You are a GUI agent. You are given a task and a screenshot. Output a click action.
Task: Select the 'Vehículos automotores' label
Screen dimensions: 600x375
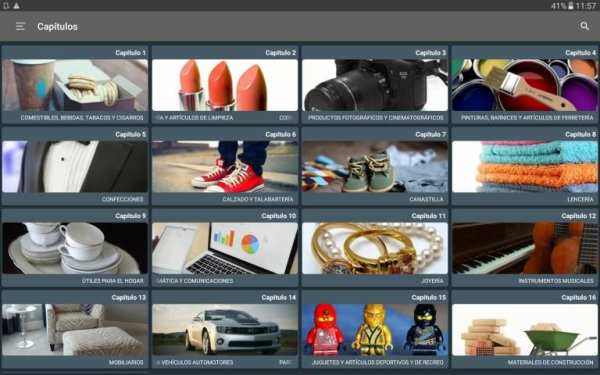click(197, 362)
